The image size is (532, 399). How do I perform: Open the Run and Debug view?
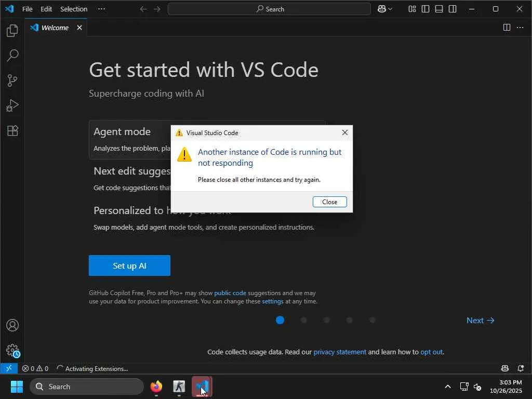(x=12, y=105)
